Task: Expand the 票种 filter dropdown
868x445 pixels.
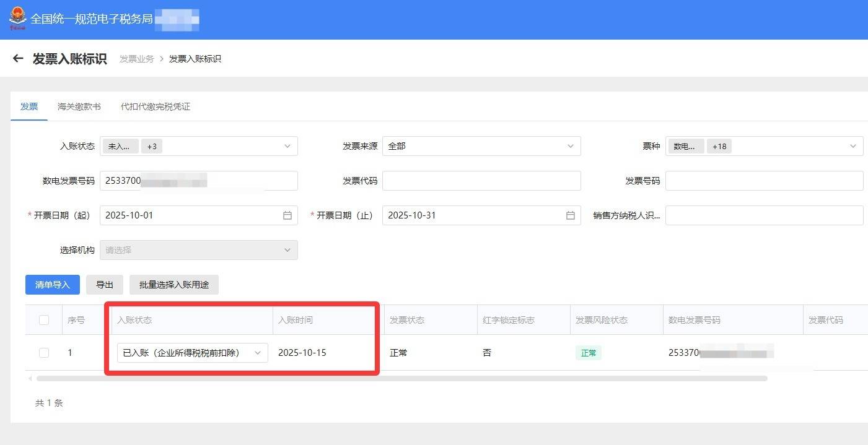Action: point(853,146)
